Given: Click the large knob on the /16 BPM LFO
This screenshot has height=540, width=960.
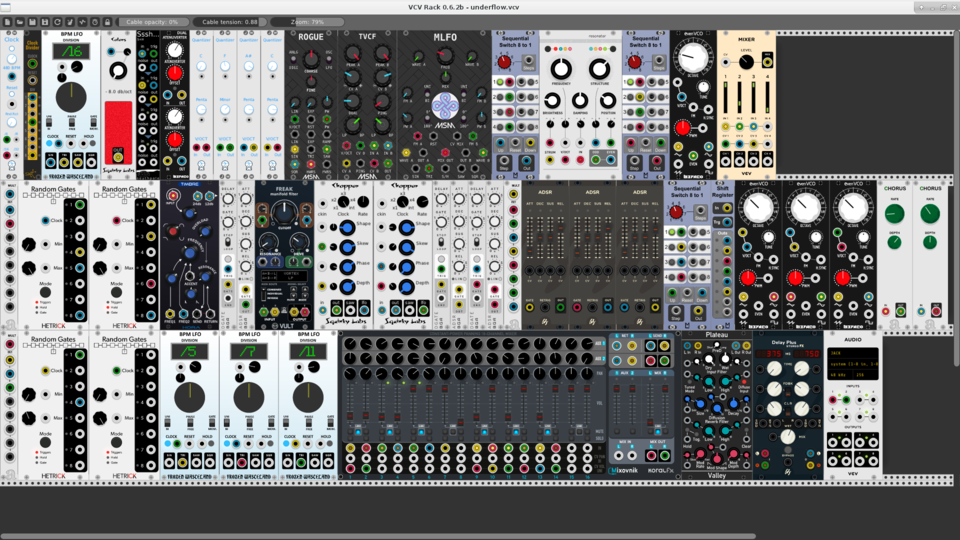Looking at the screenshot, I should point(71,97).
